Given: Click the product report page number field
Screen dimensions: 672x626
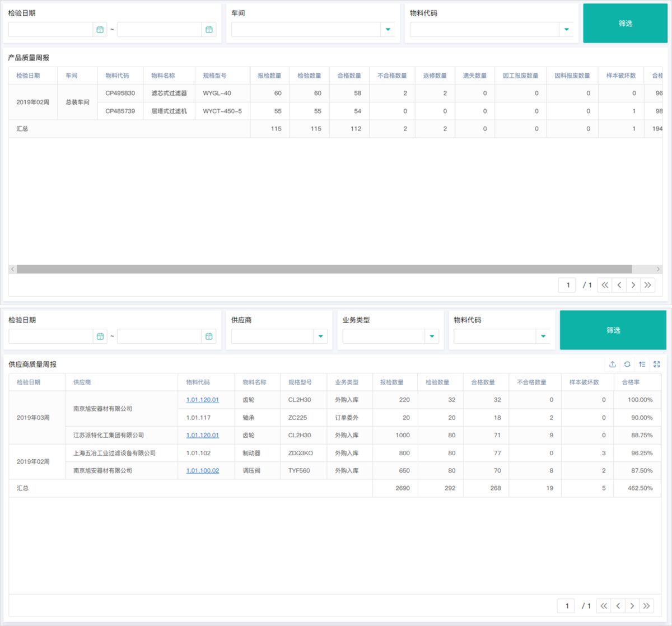Looking at the screenshot, I should [x=567, y=285].
